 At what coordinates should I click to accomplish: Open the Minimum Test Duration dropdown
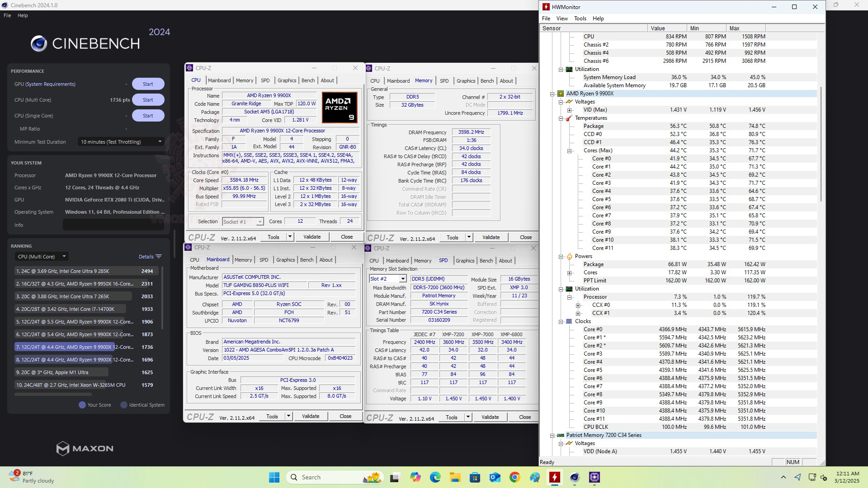pyautogui.click(x=121, y=142)
